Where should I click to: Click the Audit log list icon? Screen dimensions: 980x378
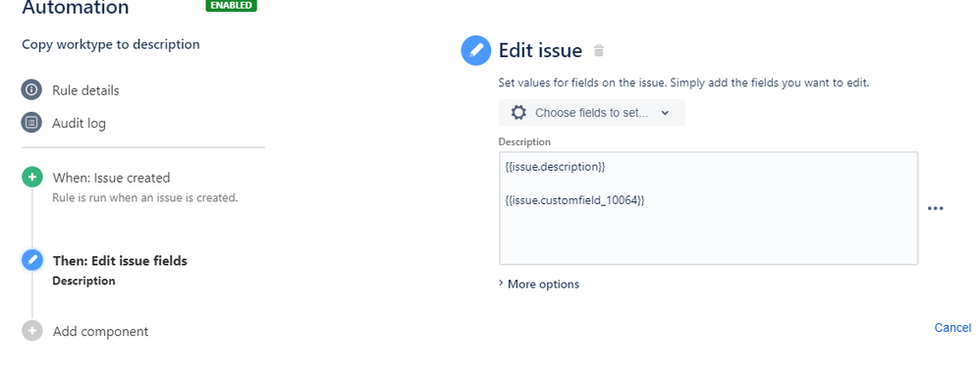pos(31,123)
